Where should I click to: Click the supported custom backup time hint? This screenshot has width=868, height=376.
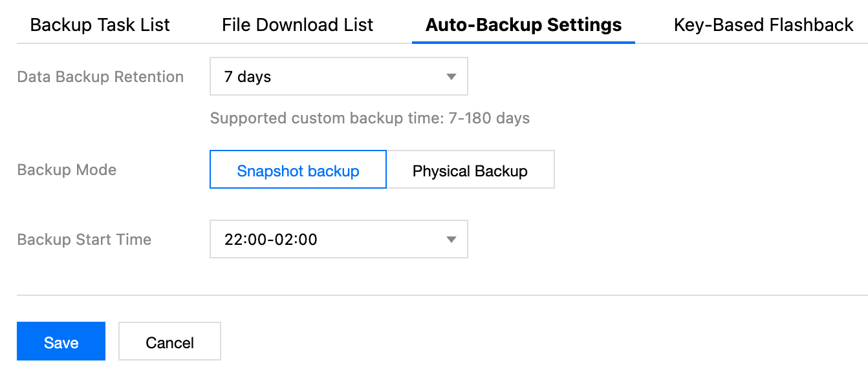click(x=369, y=118)
